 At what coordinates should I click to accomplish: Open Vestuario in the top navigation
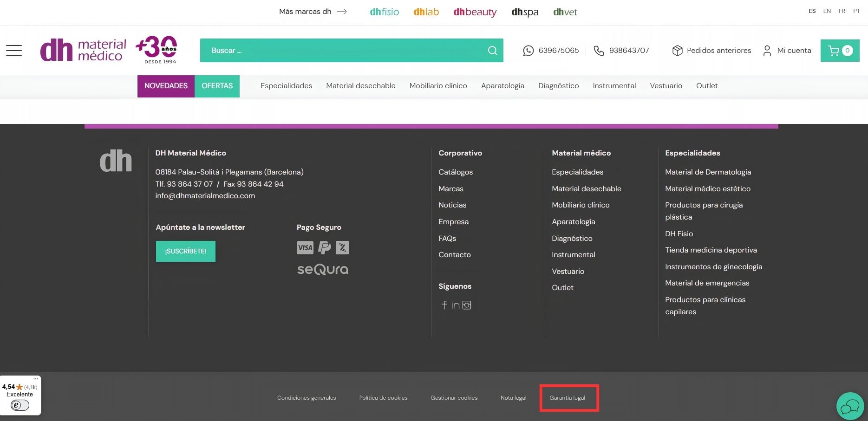click(x=666, y=86)
